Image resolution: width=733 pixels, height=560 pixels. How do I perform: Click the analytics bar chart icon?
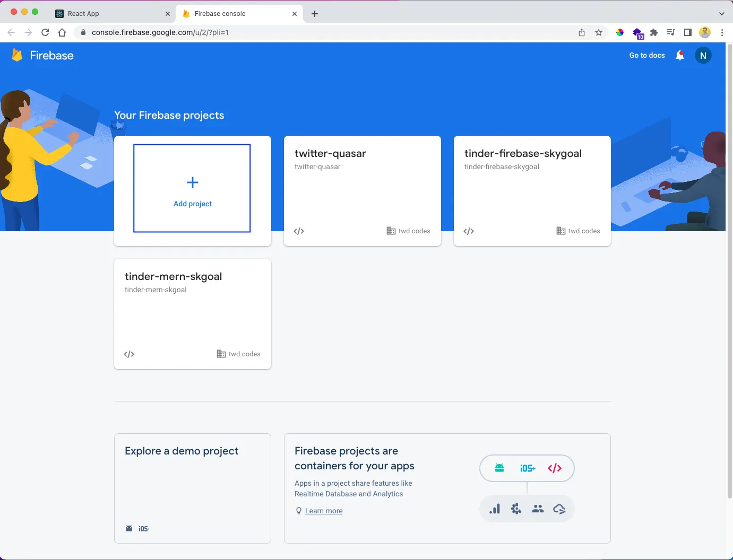(x=495, y=509)
